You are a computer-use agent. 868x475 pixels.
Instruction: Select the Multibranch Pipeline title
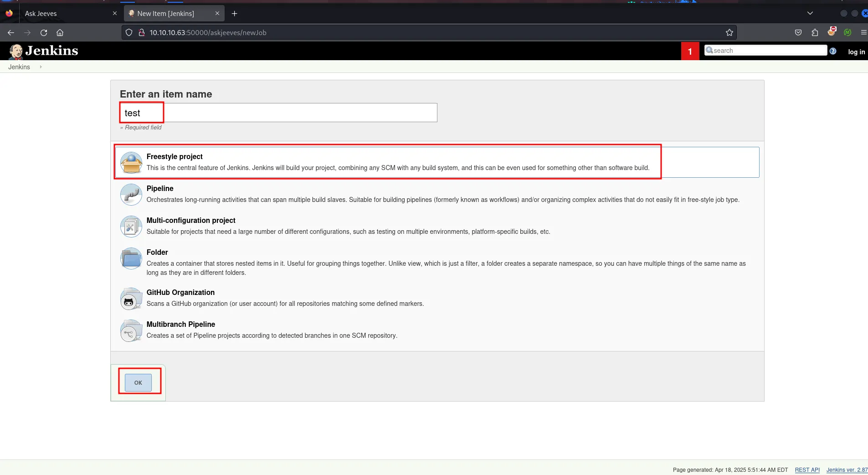tap(181, 324)
